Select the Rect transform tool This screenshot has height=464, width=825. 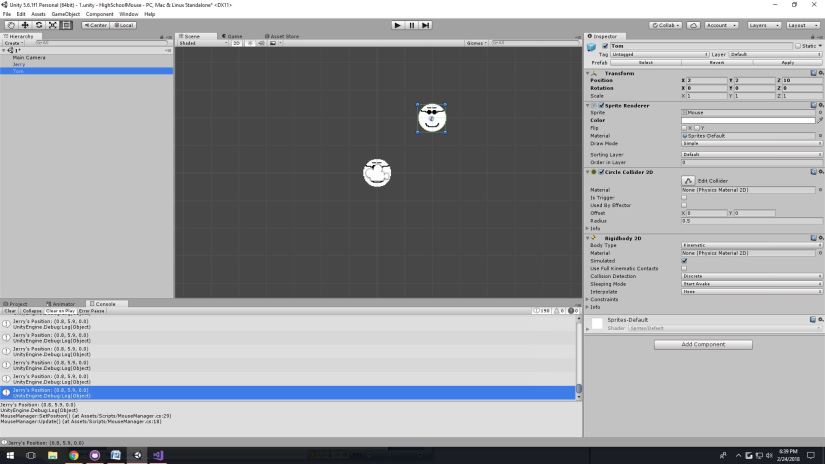(67, 25)
